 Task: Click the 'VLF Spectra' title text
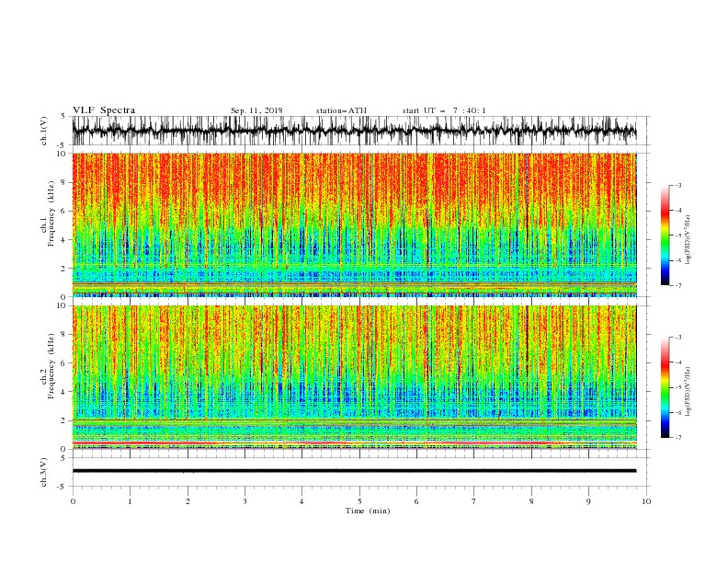tap(104, 110)
